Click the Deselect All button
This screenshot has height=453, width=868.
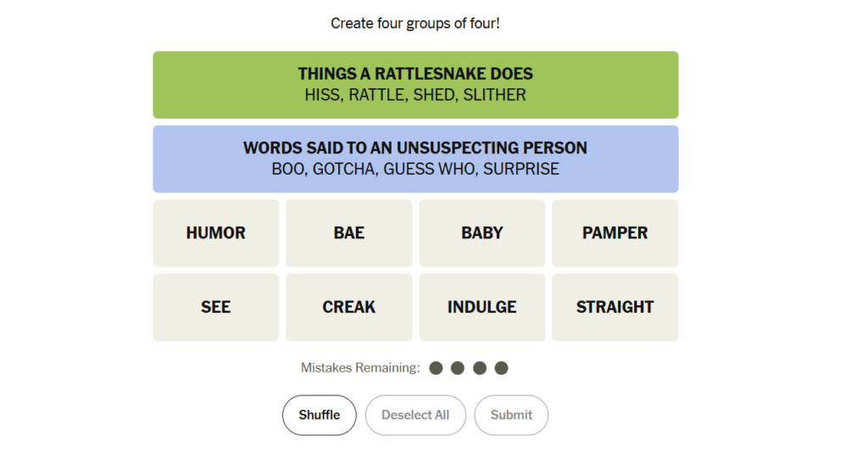[x=415, y=415]
